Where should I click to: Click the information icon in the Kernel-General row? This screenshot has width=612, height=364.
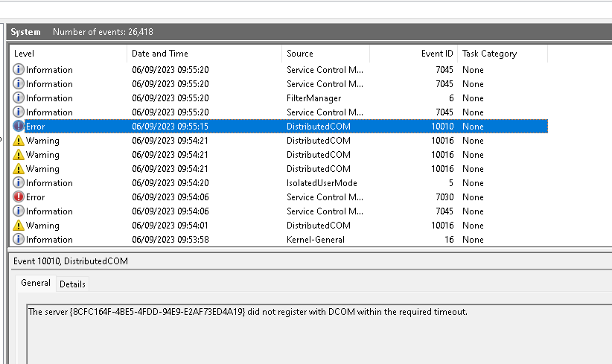(19, 239)
